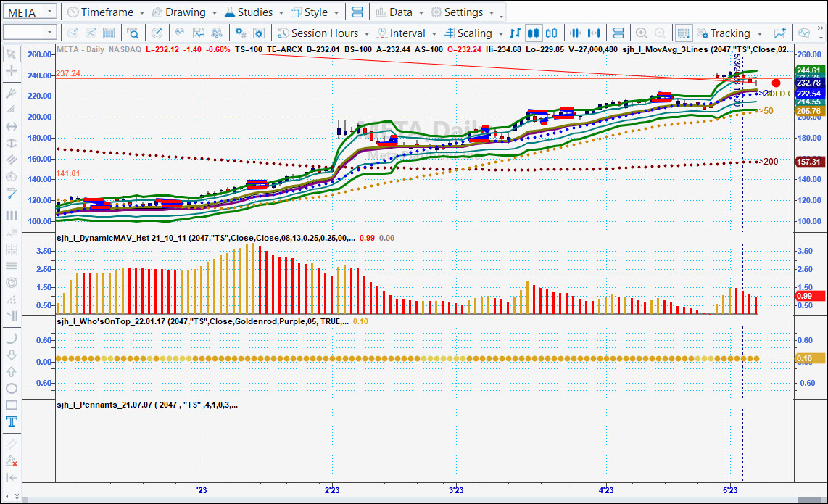828x504 pixels.
Task: Click the 2'23 date axis label
Action: tap(332, 490)
